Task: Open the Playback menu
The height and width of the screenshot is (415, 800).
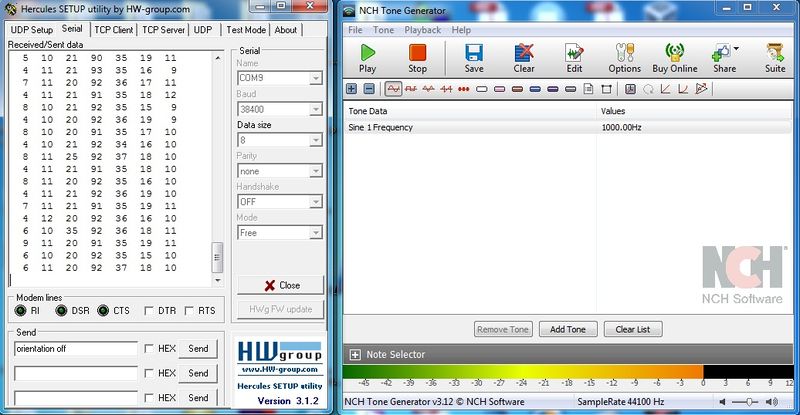Action: (x=422, y=30)
